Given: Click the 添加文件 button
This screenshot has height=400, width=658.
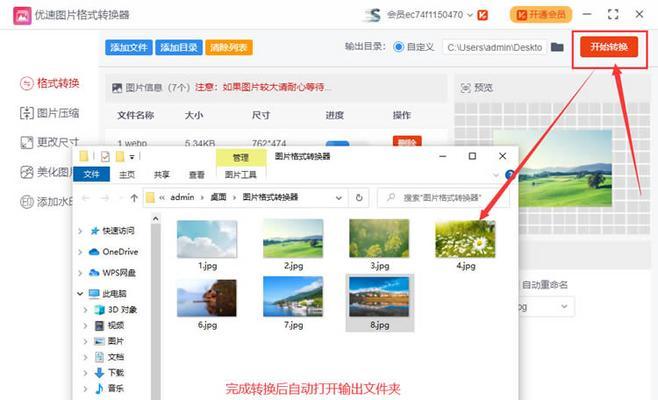Looking at the screenshot, I should pyautogui.click(x=129, y=47).
